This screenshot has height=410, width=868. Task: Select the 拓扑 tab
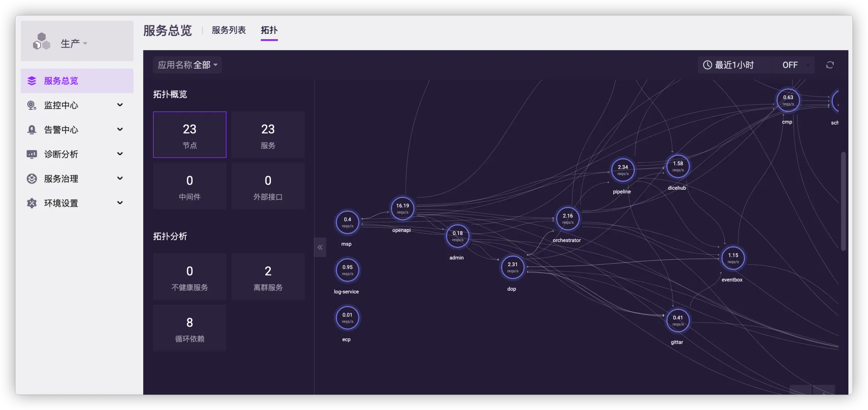[x=269, y=30]
